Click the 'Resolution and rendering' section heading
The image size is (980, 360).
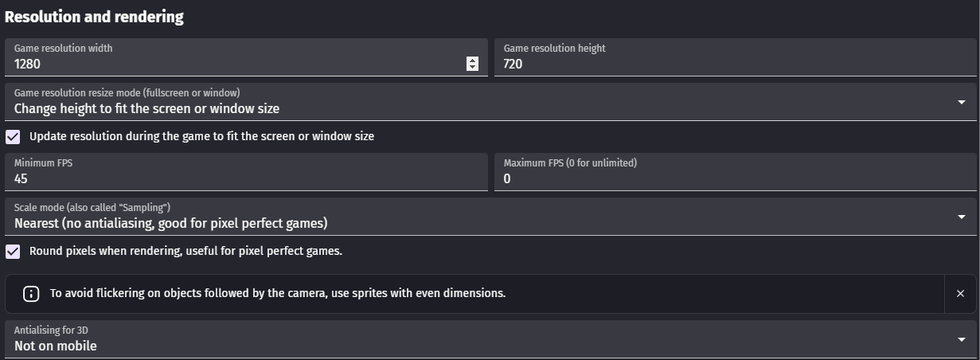(x=94, y=17)
